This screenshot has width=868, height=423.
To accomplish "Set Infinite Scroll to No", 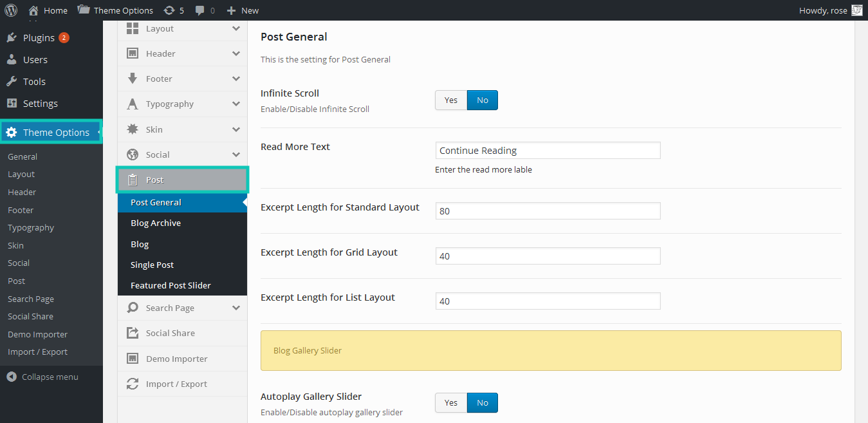I will coord(483,100).
